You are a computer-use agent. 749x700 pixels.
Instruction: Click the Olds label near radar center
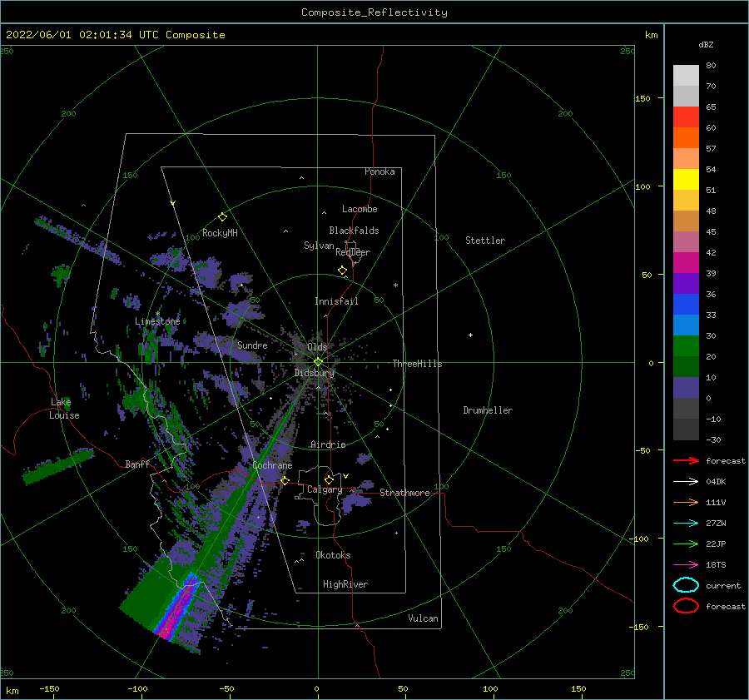(x=317, y=347)
